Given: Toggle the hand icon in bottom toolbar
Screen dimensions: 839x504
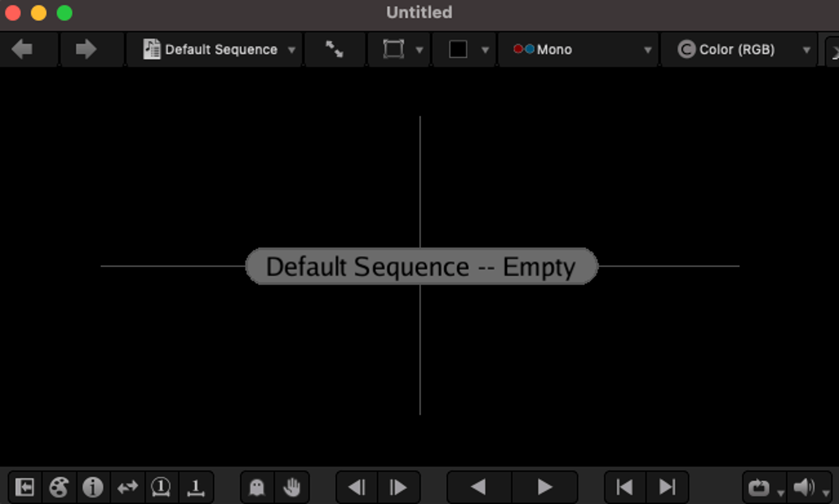Looking at the screenshot, I should pos(292,487).
